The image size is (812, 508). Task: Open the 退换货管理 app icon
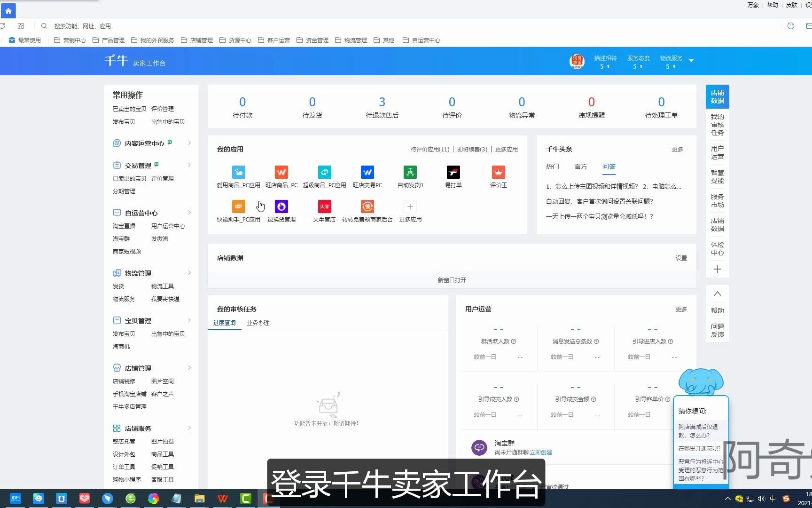pos(281,206)
